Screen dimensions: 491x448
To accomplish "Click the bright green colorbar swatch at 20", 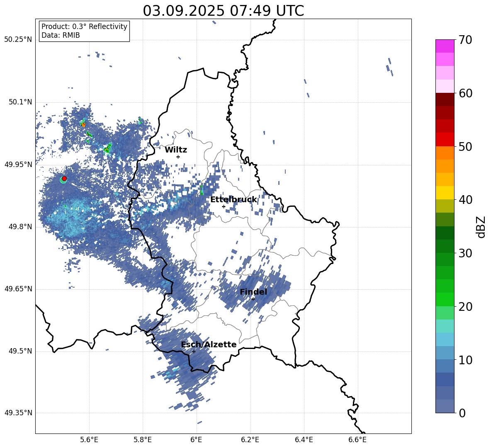I will tap(445, 299).
